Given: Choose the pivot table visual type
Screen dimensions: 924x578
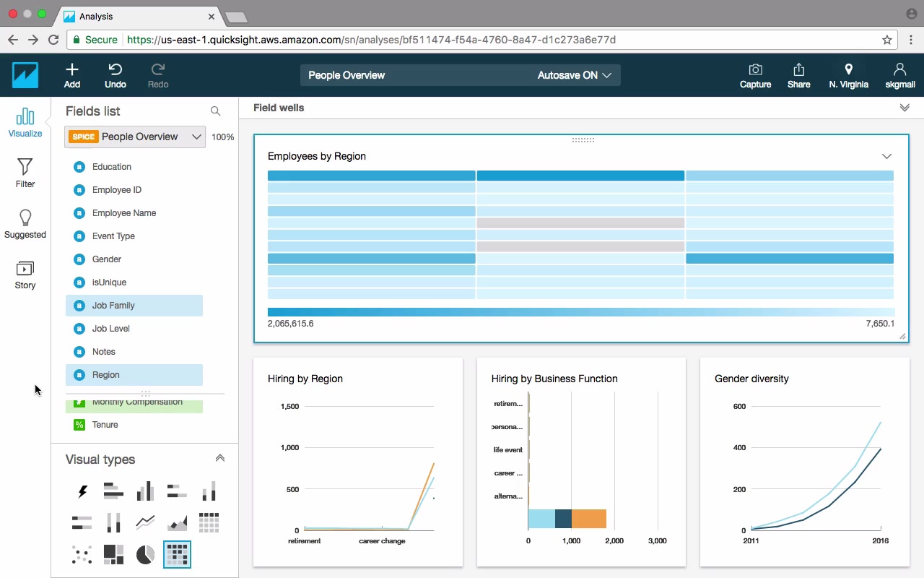Looking at the screenshot, I should click(x=209, y=522).
